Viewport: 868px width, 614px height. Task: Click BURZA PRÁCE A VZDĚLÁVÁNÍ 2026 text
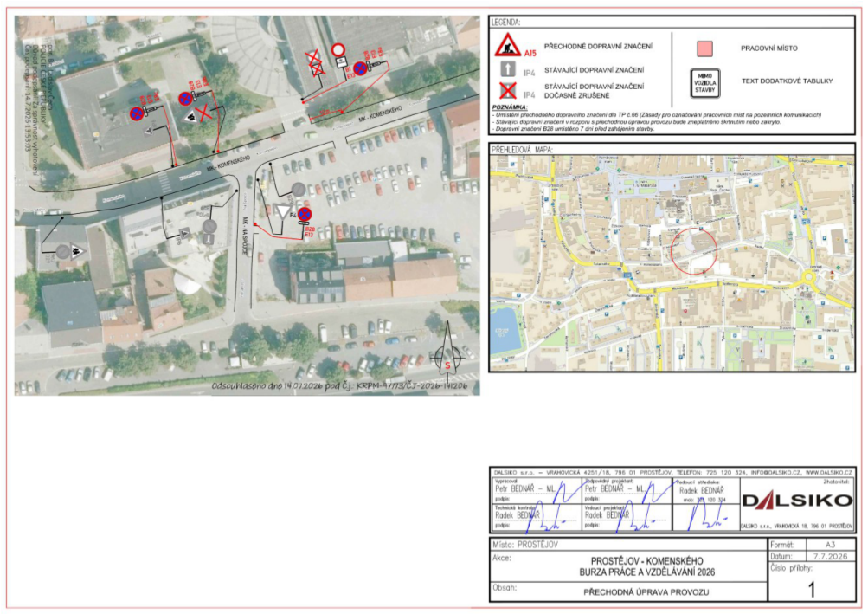(x=646, y=572)
